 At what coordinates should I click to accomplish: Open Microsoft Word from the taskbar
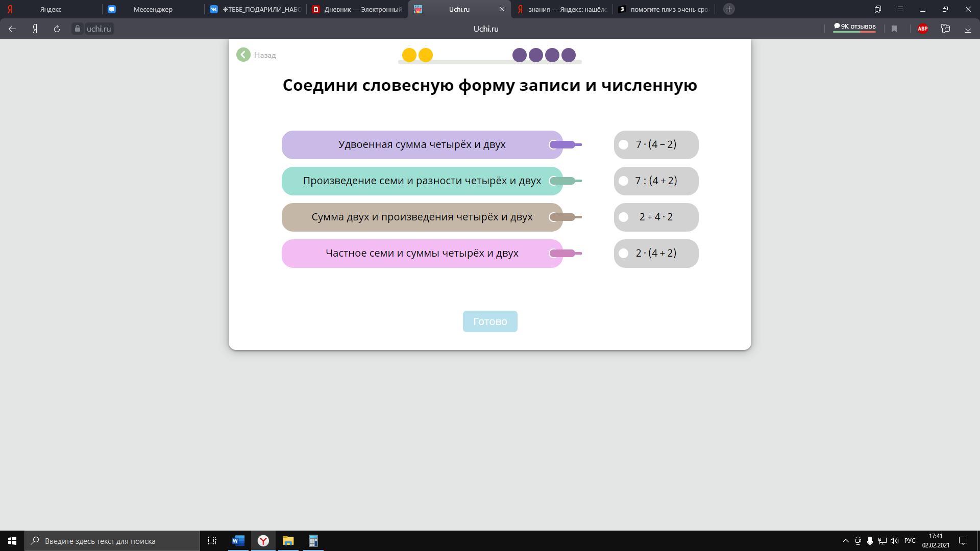[238, 541]
